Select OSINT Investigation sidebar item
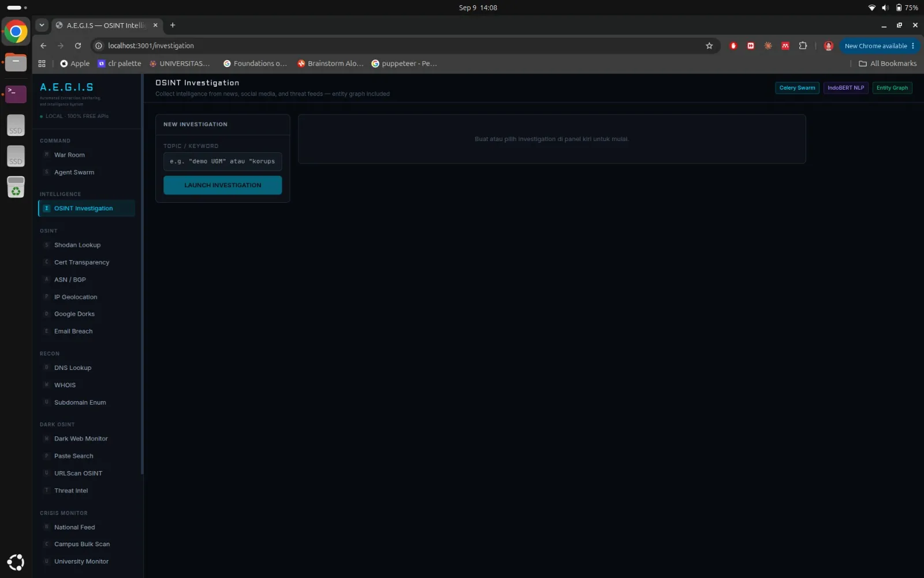This screenshot has height=578, width=924. (x=86, y=209)
